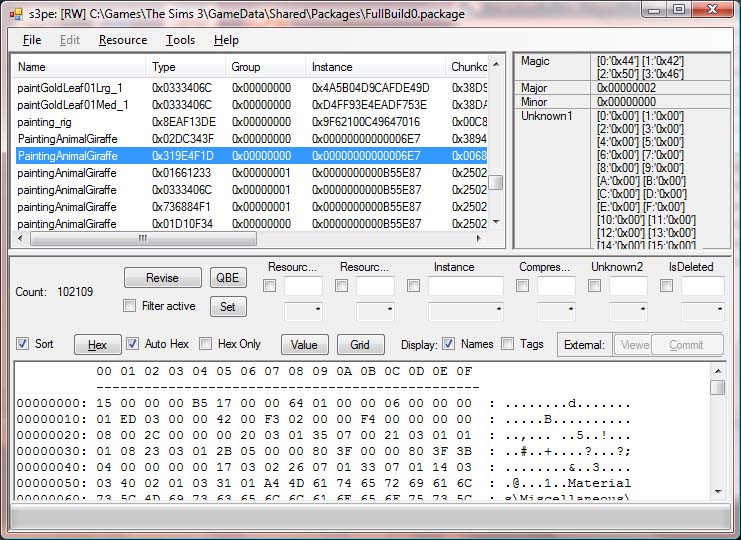Click the hex view scroll-down arrow
741x540 pixels.
718,491
